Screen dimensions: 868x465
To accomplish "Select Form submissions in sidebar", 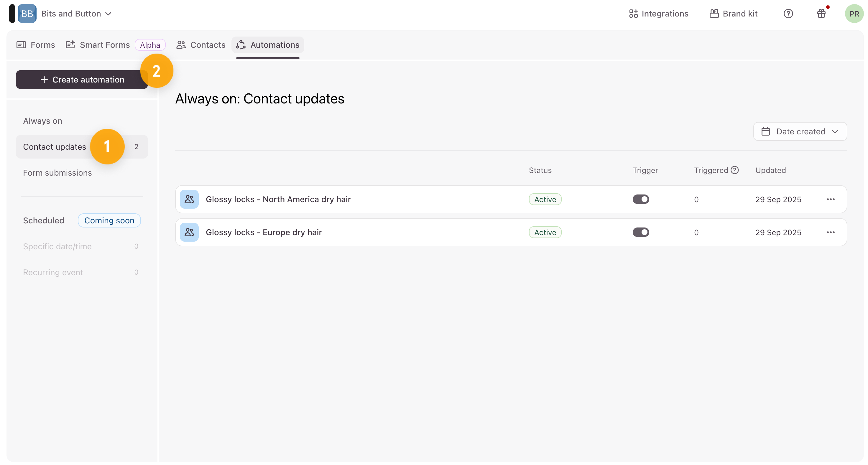I will [x=57, y=173].
